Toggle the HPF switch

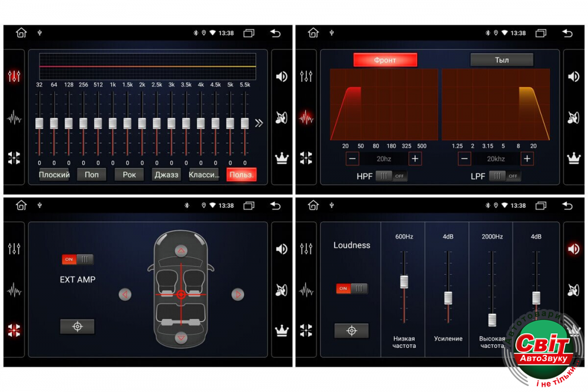pos(391,176)
